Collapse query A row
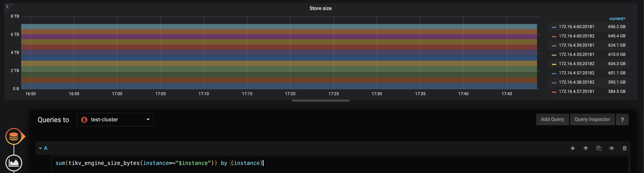This screenshot has height=173, width=644. coord(41,148)
